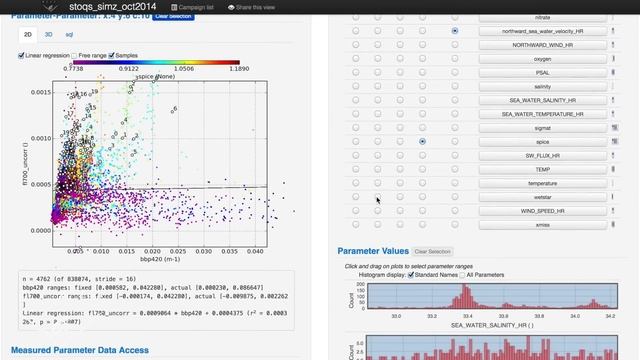The height and width of the screenshot is (360, 640).
Task: Click the eye icon beside Share this view
Action: coord(231,7)
